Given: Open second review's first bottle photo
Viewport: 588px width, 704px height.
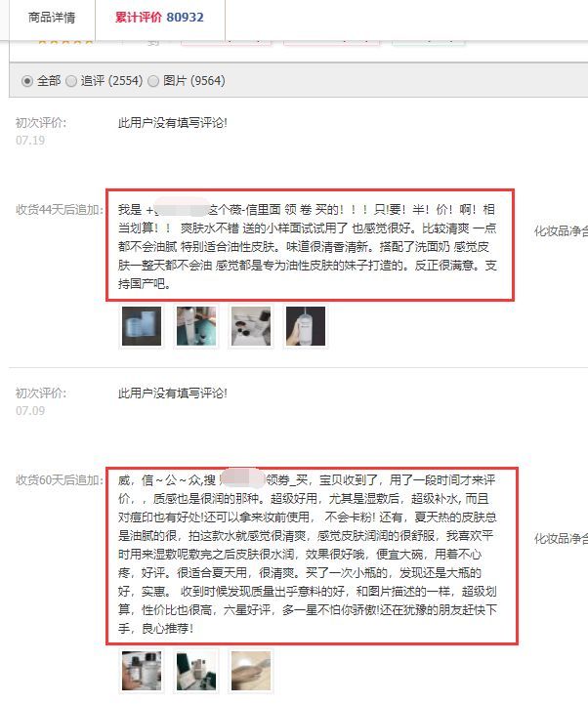Looking at the screenshot, I should (142, 671).
